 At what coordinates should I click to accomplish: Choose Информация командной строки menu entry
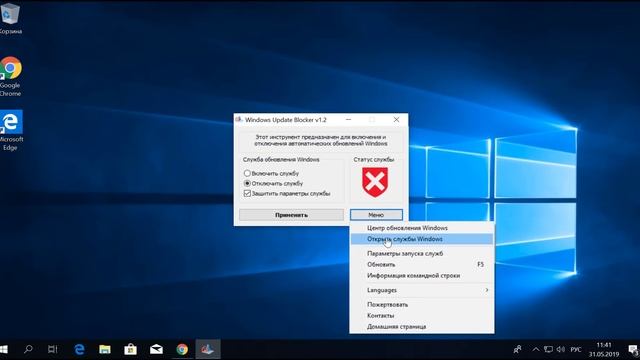tap(422, 276)
